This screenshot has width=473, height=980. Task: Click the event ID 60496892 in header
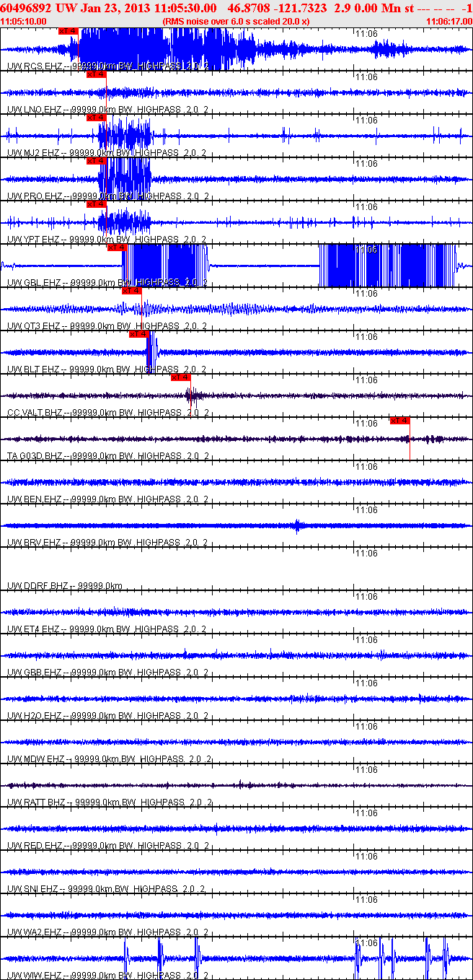pos(26,7)
